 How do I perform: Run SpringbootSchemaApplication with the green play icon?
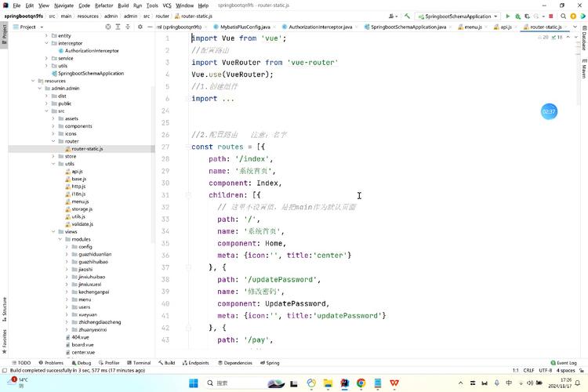click(508, 16)
